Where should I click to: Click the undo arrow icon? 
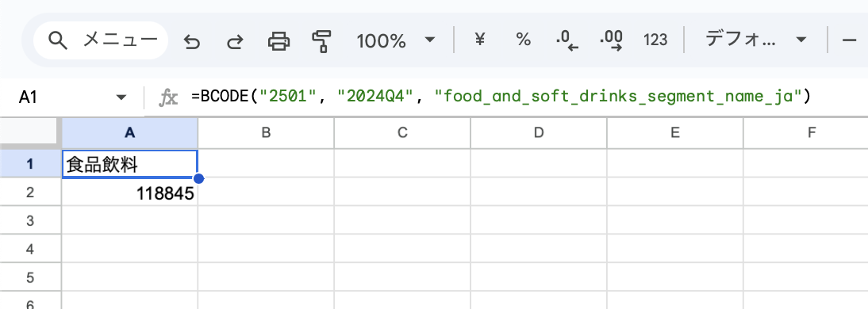point(191,41)
